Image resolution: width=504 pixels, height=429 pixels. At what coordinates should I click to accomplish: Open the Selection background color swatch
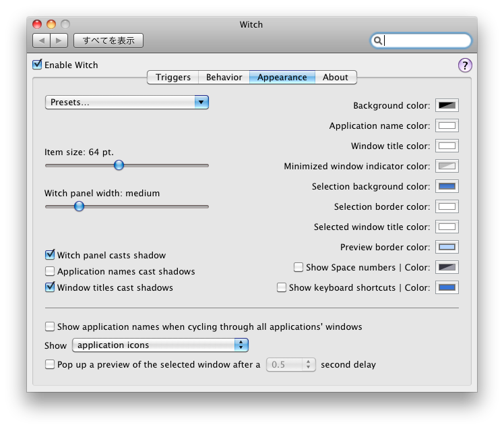447,186
